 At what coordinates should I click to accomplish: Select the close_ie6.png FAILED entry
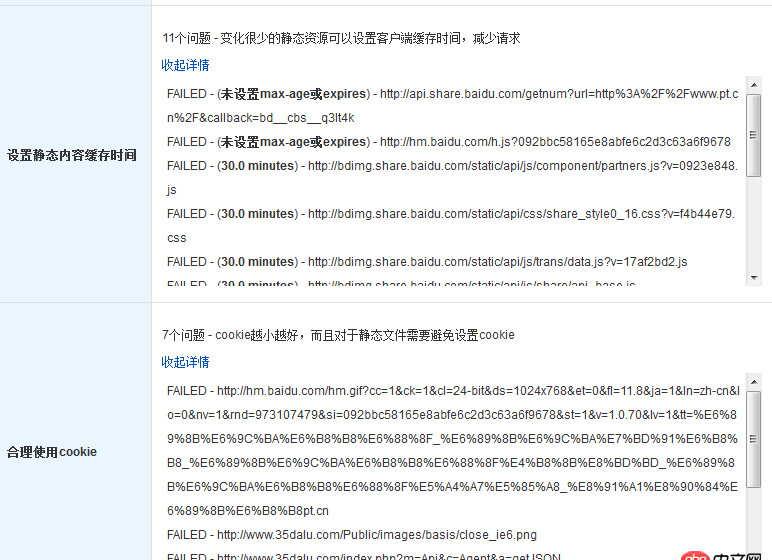click(352, 535)
